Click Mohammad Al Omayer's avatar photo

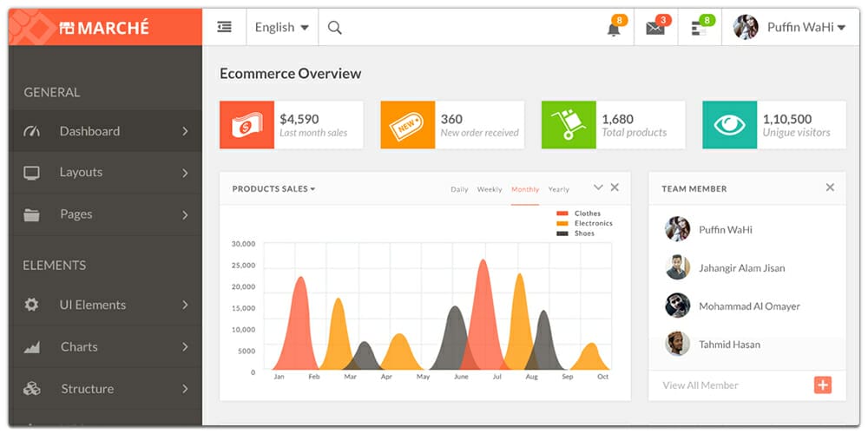678,306
